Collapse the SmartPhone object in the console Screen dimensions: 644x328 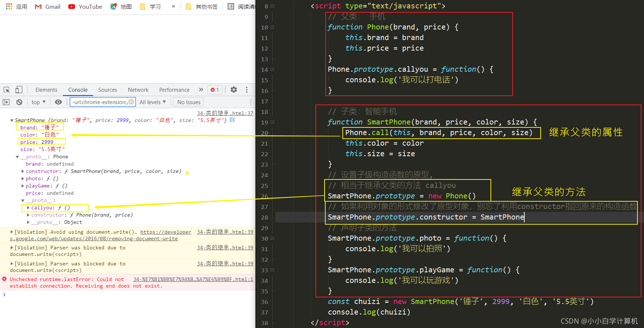pyautogui.click(x=12, y=120)
